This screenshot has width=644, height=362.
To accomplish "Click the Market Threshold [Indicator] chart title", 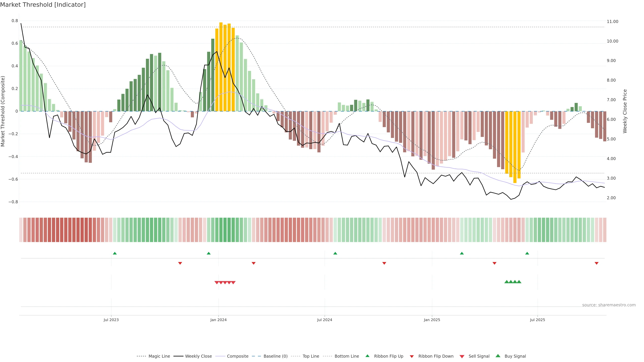I will coord(43,5).
